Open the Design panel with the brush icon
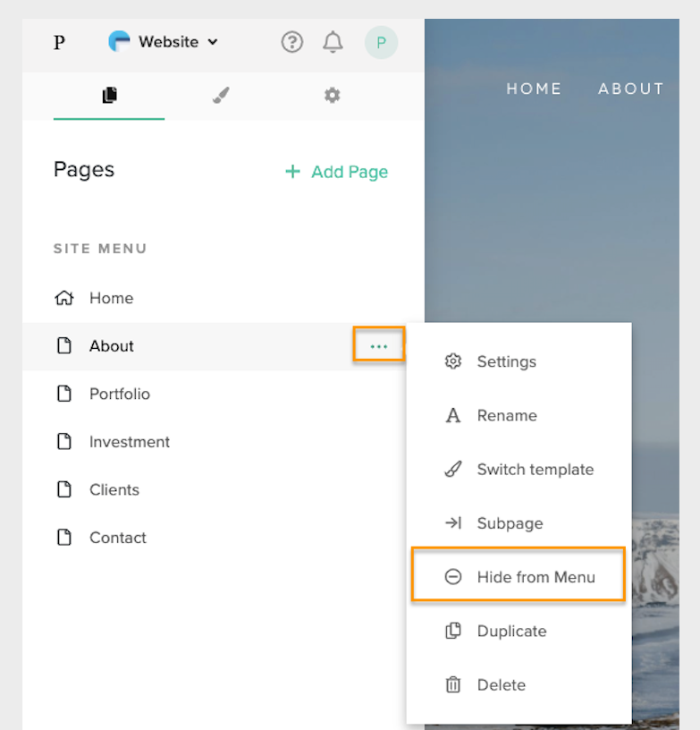 click(221, 94)
